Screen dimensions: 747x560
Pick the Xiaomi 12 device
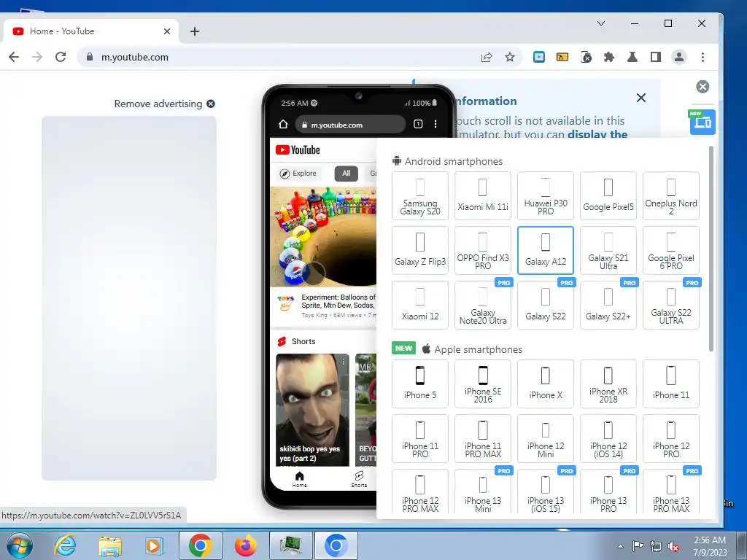pos(419,306)
